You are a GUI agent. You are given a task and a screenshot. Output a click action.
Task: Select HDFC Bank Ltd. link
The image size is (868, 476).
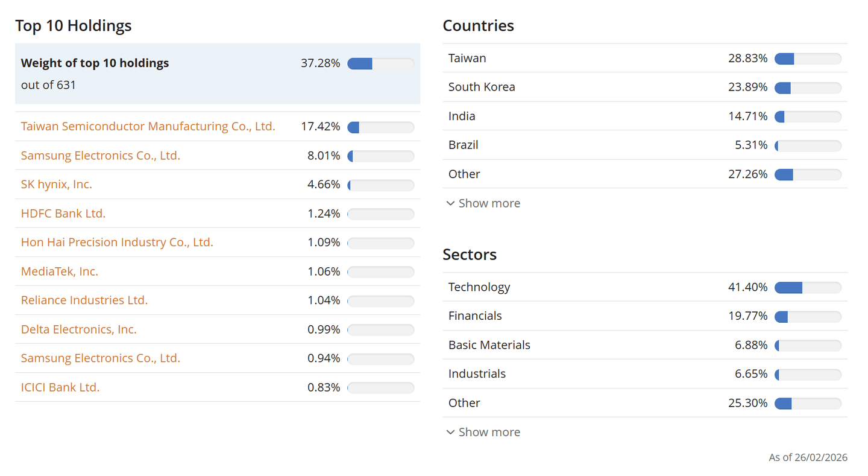[63, 214]
